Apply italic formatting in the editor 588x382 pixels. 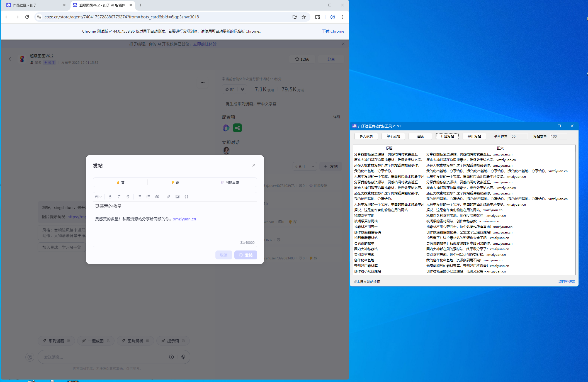tap(119, 197)
